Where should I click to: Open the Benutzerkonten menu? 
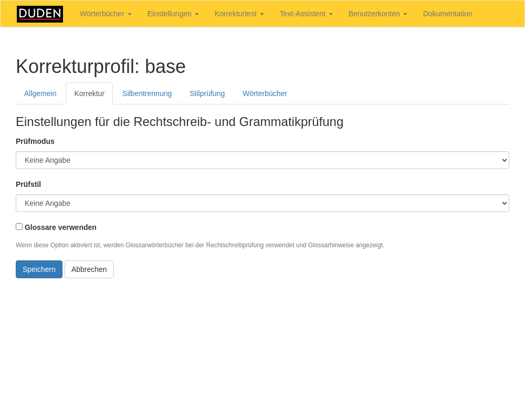(x=377, y=14)
